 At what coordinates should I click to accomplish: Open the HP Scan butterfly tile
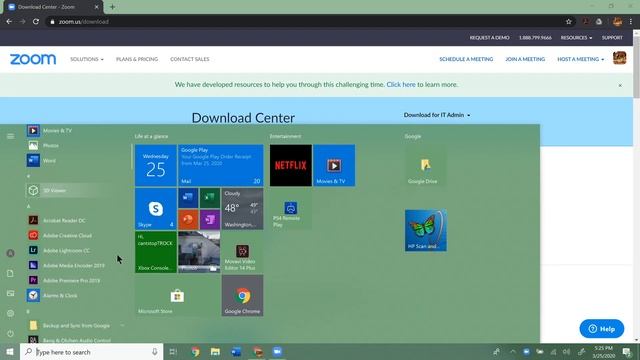coord(426,231)
